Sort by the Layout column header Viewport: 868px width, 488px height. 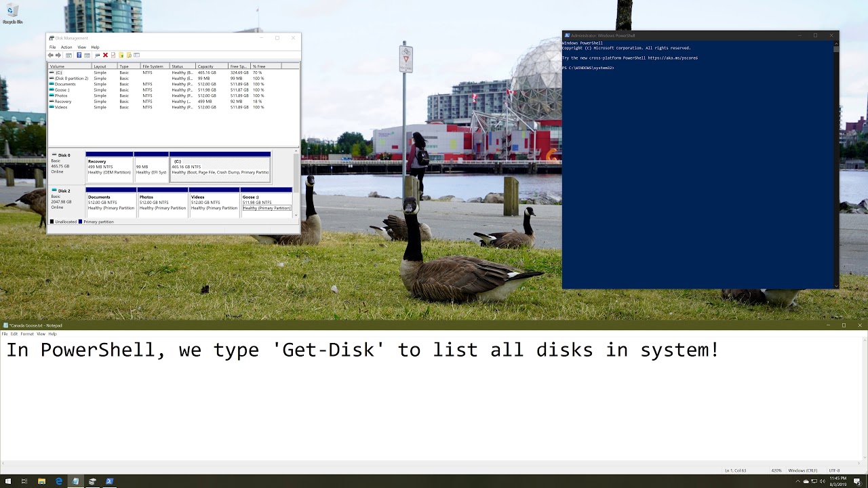coord(104,66)
